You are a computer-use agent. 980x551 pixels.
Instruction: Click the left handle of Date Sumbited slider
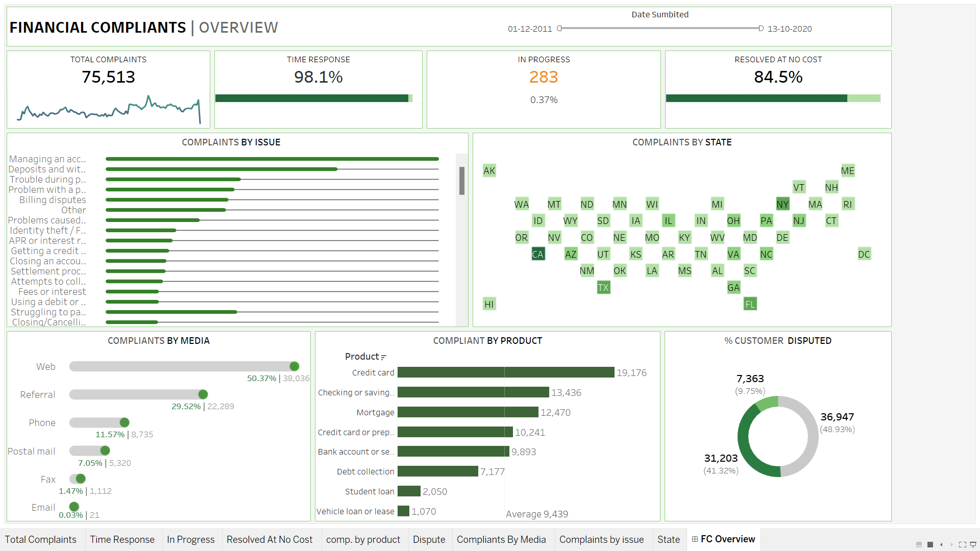click(x=561, y=29)
